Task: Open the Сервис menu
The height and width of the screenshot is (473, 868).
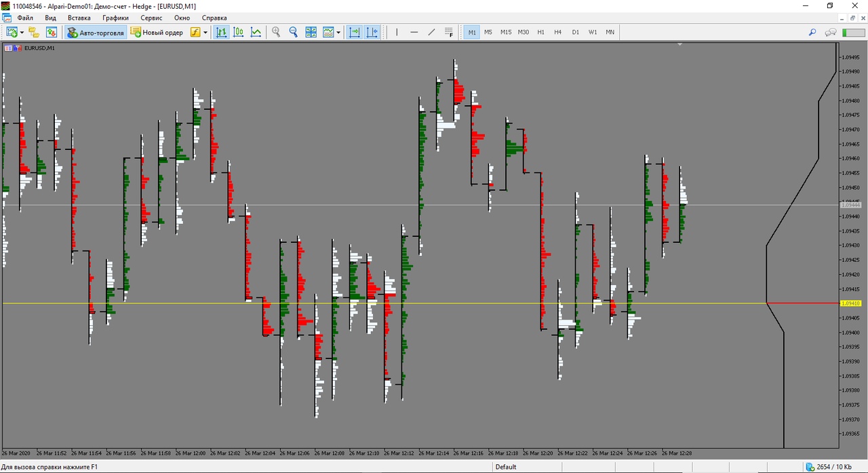Action: [151, 18]
